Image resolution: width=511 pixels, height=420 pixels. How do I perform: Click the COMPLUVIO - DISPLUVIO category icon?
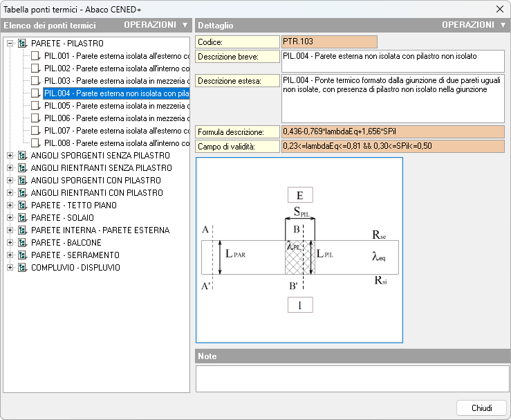(22, 268)
